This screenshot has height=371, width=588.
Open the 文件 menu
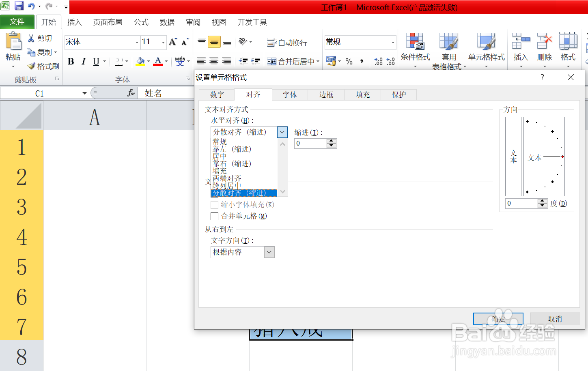pyautogui.click(x=17, y=22)
